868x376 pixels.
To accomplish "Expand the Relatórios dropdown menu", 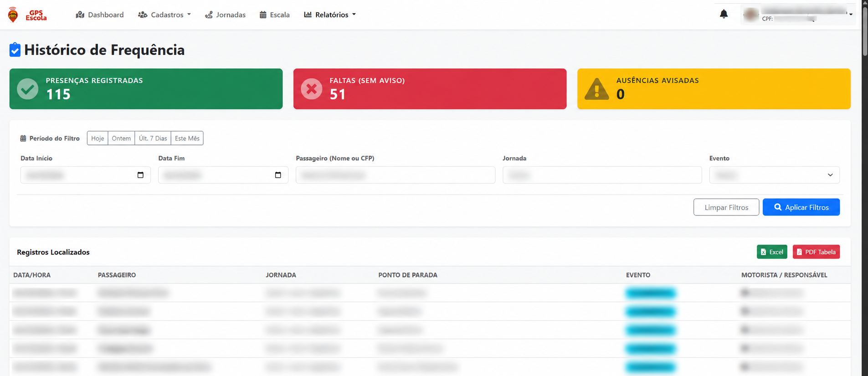I will tap(330, 15).
